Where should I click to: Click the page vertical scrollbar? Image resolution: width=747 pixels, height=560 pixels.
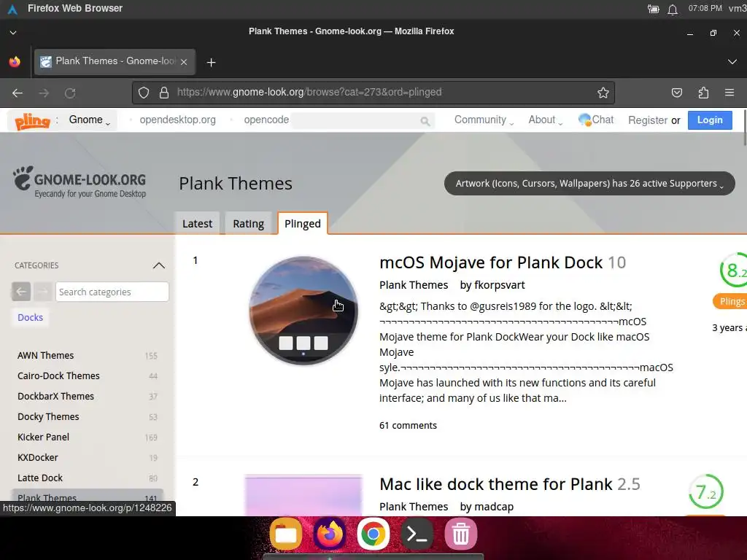point(744,128)
